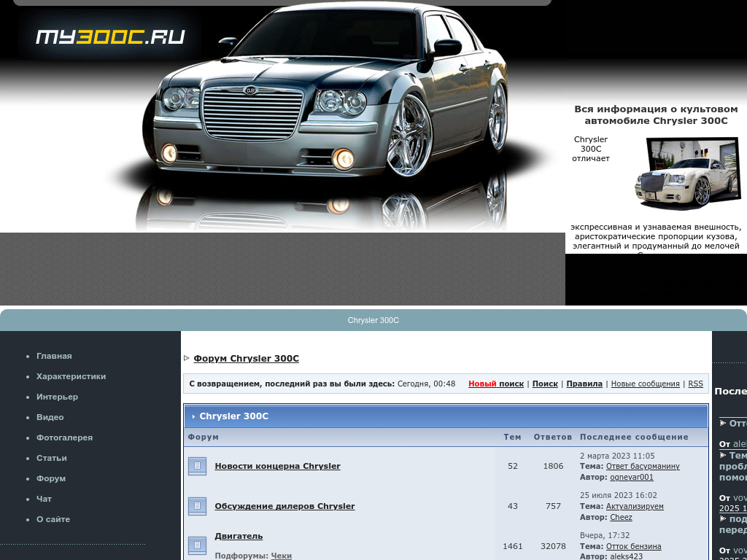Open the Правила link
This screenshot has height=560, width=747.
(x=584, y=384)
